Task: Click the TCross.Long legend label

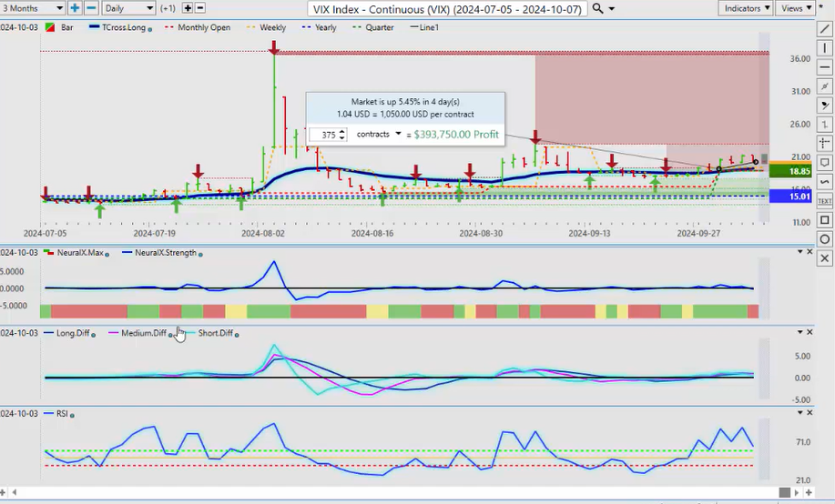Action: coord(124,27)
